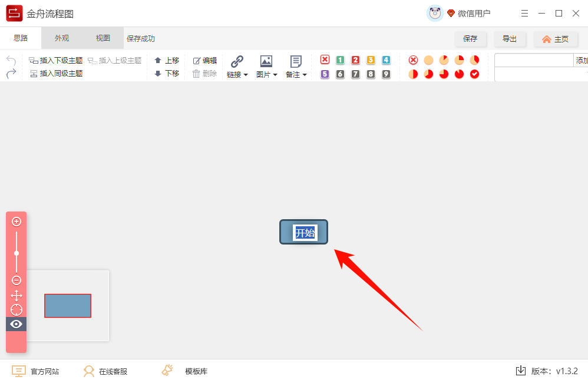Screen dimensions: 588x383
Task: Click the 导出 export button
Action: click(510, 38)
